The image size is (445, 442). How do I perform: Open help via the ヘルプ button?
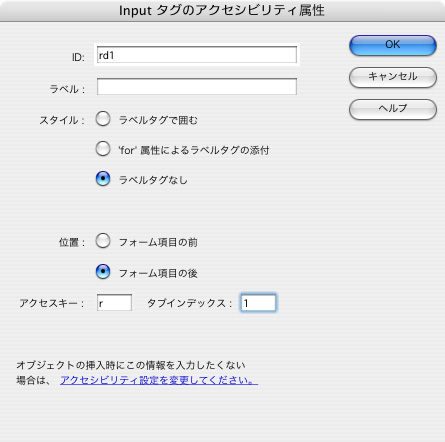pos(393,109)
